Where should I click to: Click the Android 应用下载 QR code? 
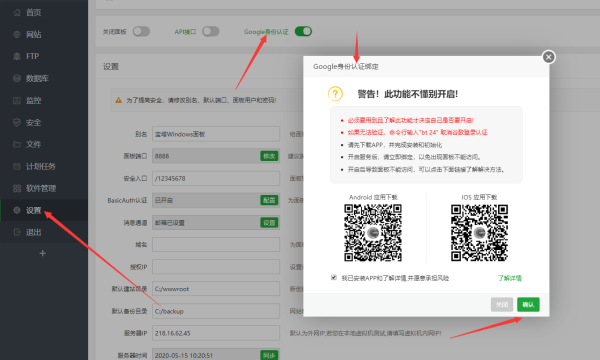[373, 233]
